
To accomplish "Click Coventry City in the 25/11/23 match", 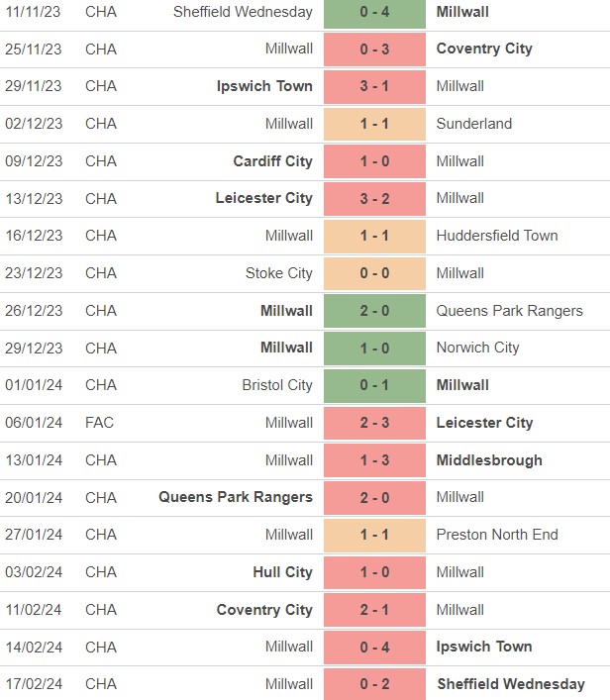I will pos(483,49).
